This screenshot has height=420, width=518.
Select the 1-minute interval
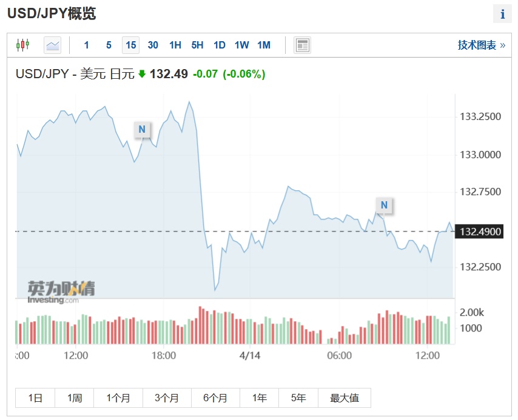pos(87,45)
